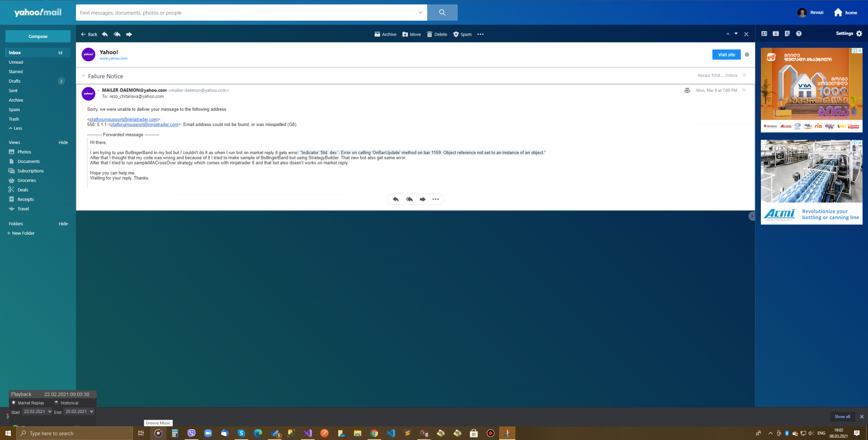Open the ellipsis menu below the message
Image resolution: width=868 pixels, height=440 pixels.
(436, 199)
